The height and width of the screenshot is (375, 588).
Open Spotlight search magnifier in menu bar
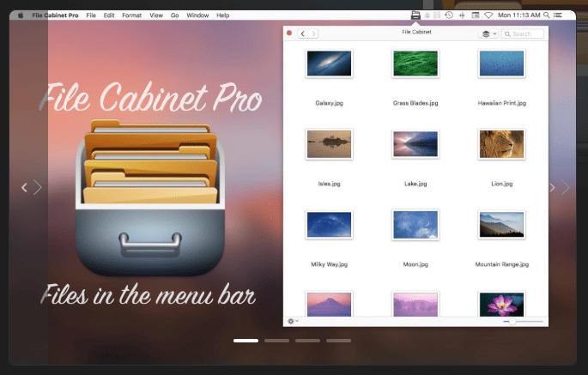point(547,15)
